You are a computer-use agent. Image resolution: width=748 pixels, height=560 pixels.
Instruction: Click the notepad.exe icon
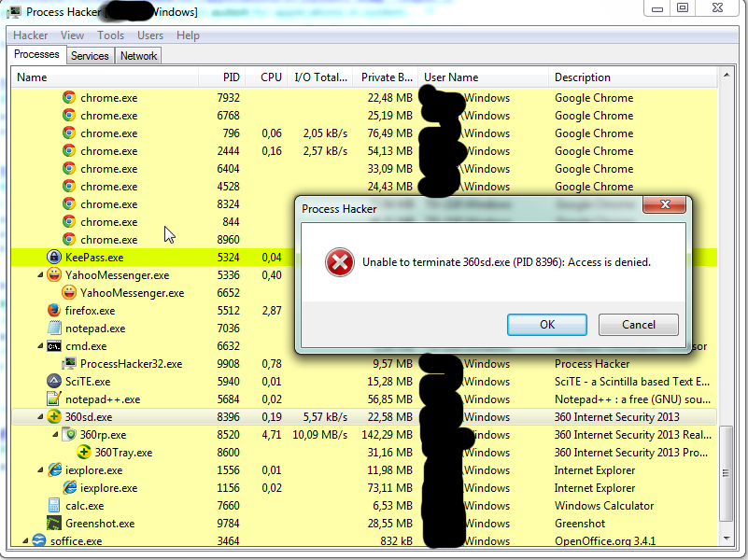click(54, 328)
